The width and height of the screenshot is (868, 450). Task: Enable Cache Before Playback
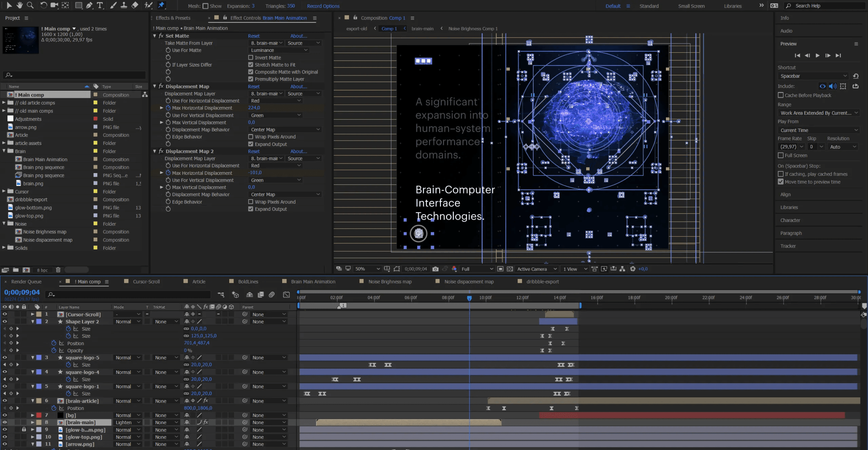click(781, 95)
